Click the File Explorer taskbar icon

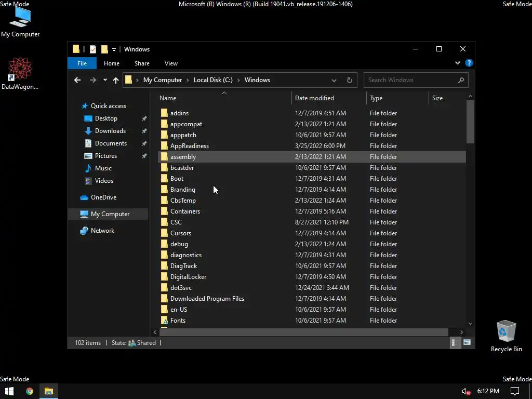coord(49,391)
